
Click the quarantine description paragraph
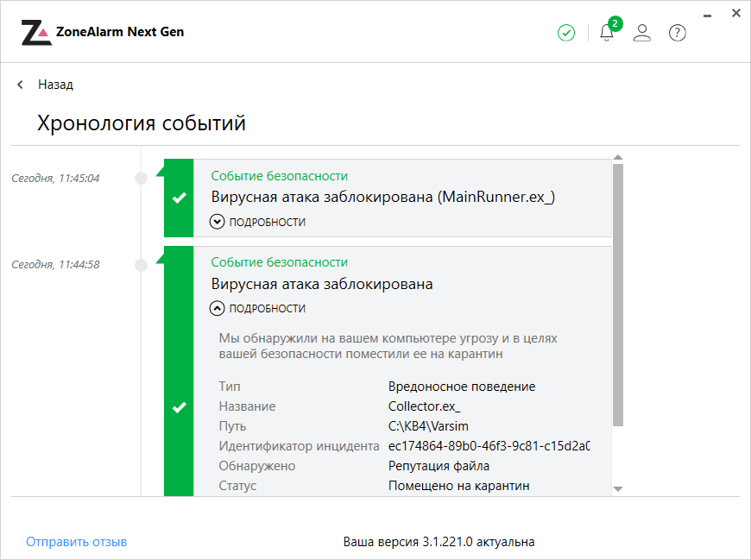[388, 346]
